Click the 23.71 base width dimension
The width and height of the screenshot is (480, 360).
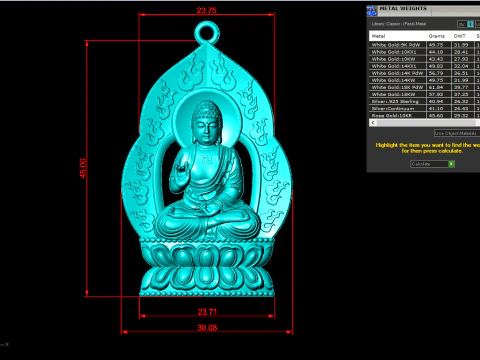pos(207,312)
